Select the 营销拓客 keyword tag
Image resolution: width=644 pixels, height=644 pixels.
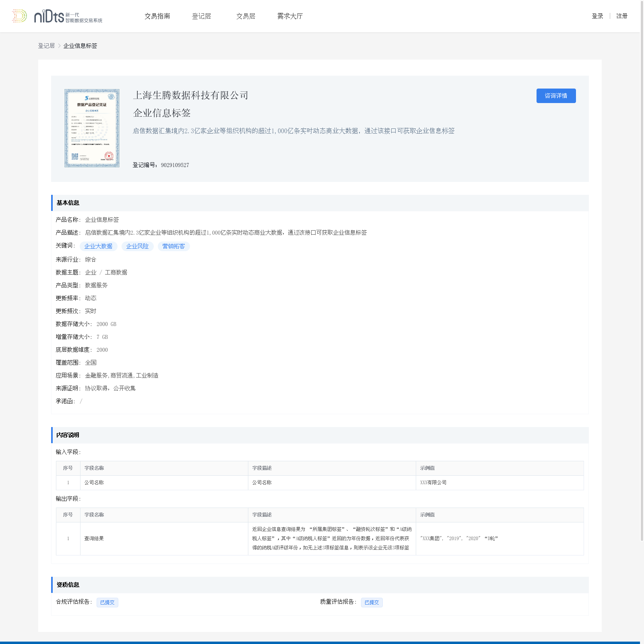pos(173,246)
